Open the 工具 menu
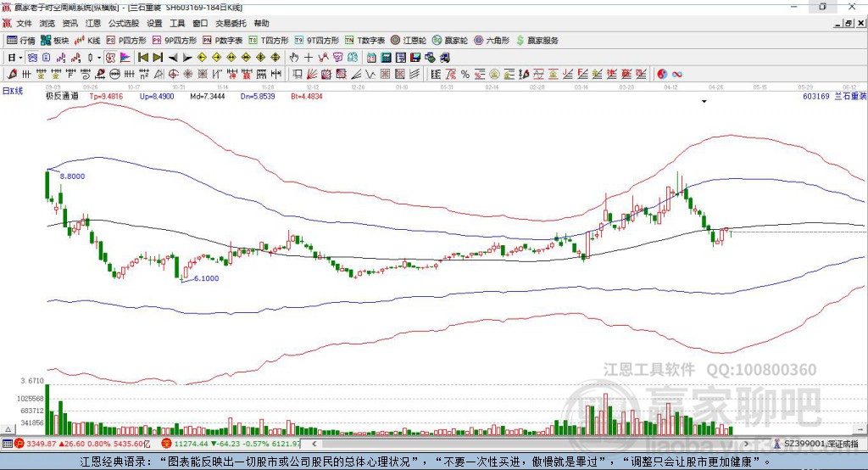The image size is (868, 470). [x=177, y=23]
